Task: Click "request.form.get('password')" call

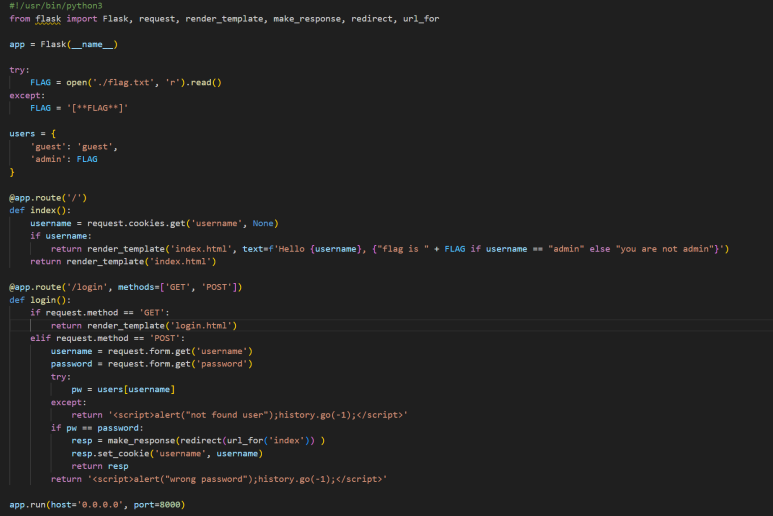Action: 180,364
